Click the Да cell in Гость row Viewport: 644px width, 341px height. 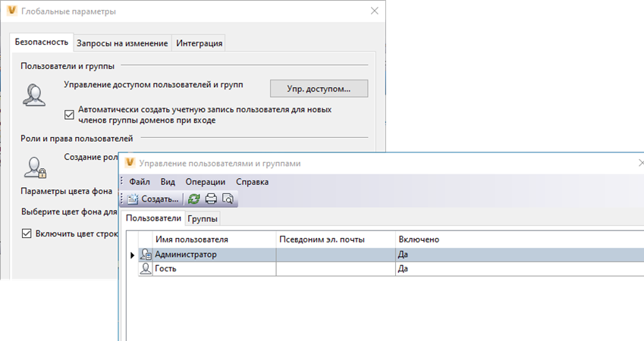click(x=520, y=268)
